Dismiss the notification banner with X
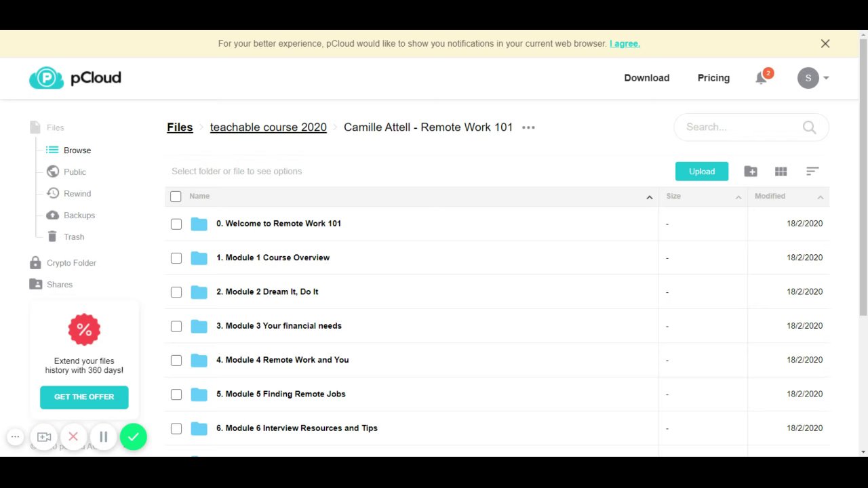The width and height of the screenshot is (868, 488). [x=825, y=43]
